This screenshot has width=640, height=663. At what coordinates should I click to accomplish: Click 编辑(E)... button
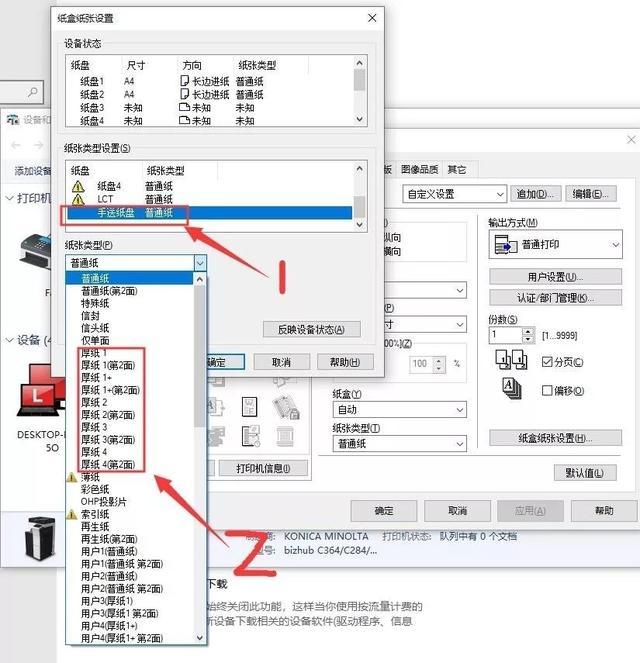(591, 194)
